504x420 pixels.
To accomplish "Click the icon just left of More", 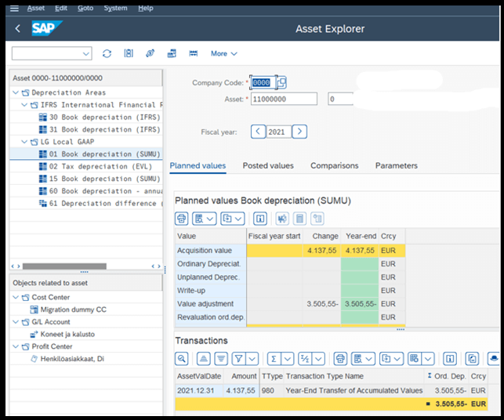I will click(193, 53).
